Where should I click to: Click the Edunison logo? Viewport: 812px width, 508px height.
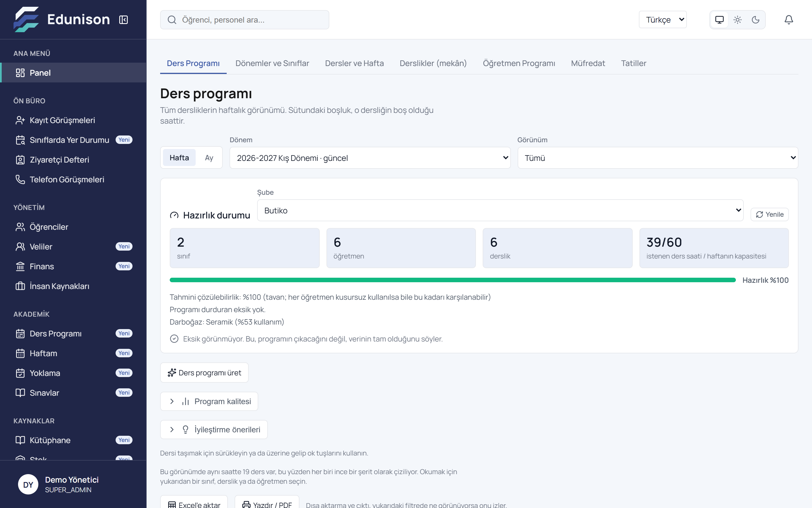[62, 19]
